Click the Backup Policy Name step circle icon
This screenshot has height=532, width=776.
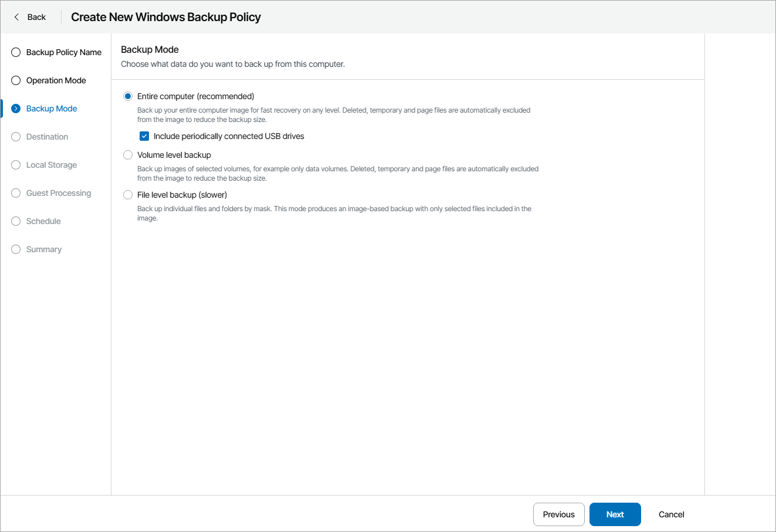(15, 52)
